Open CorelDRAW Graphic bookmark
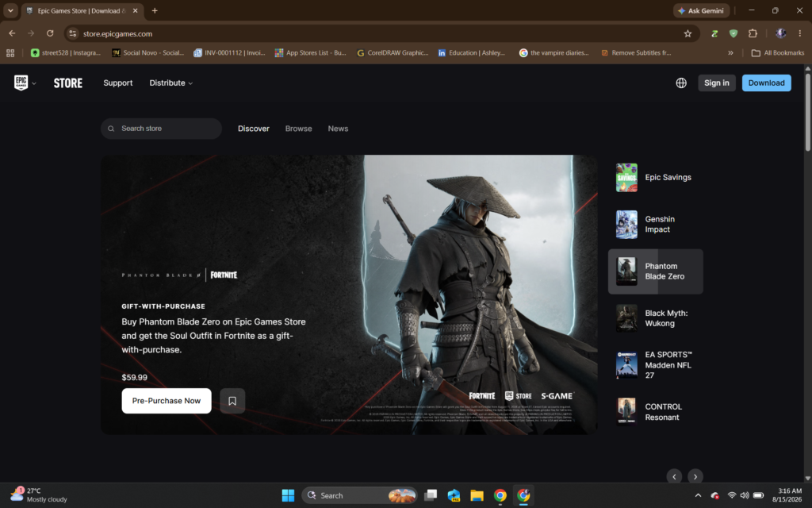Screen dimensions: 812x508 coord(393,53)
